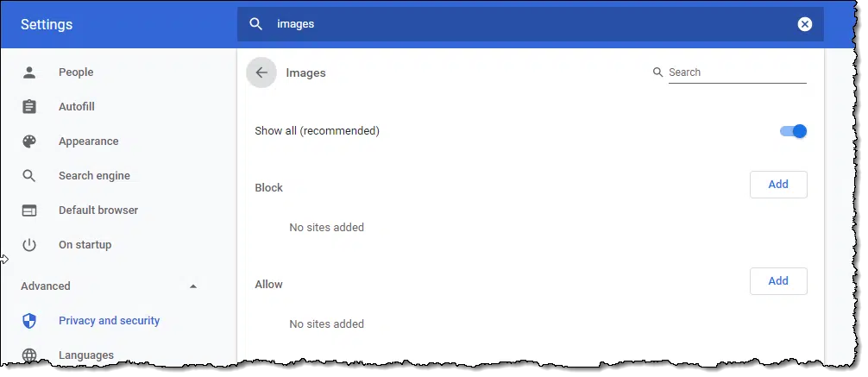This screenshot has width=868, height=377.
Task: Click the magnifier icon in top search bar
Action: (255, 24)
